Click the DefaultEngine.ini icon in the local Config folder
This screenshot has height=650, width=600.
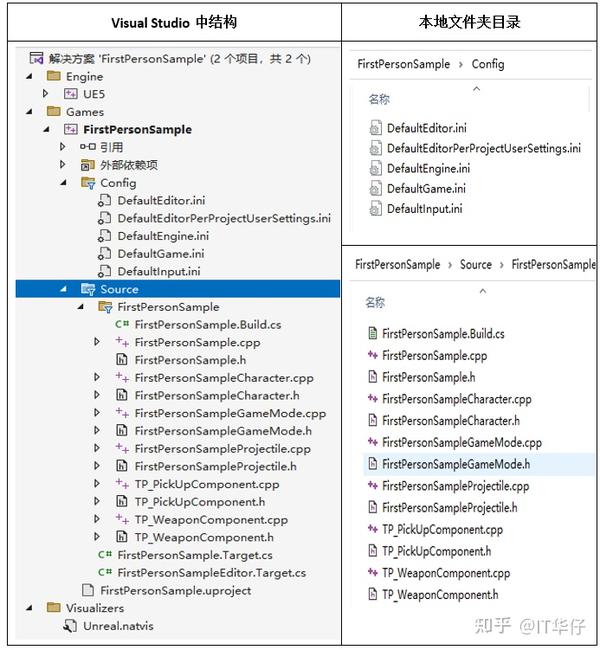click(376, 168)
